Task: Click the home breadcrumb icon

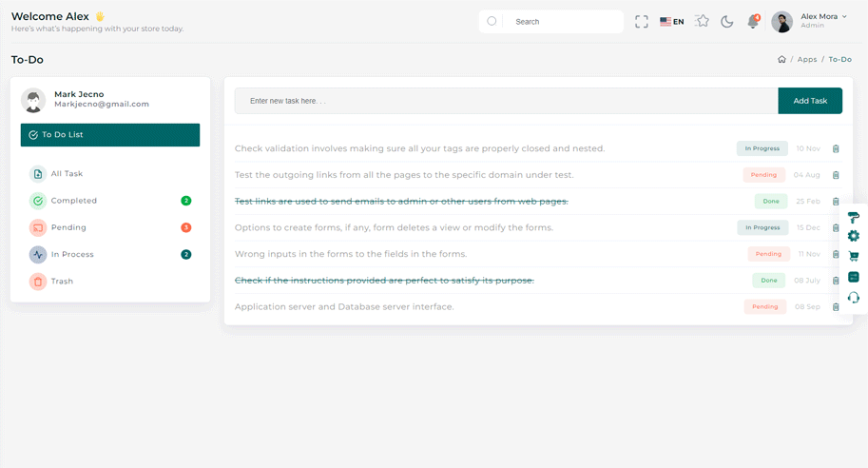Action: click(781, 60)
